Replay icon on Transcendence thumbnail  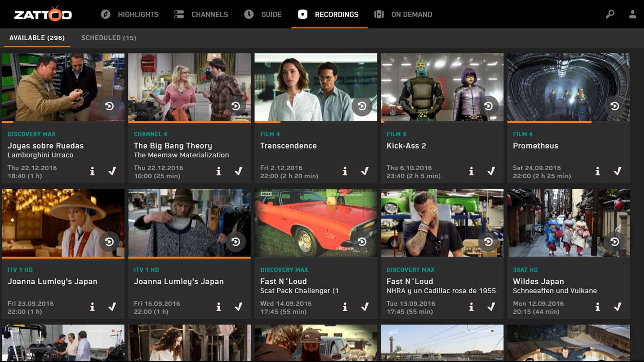click(362, 106)
